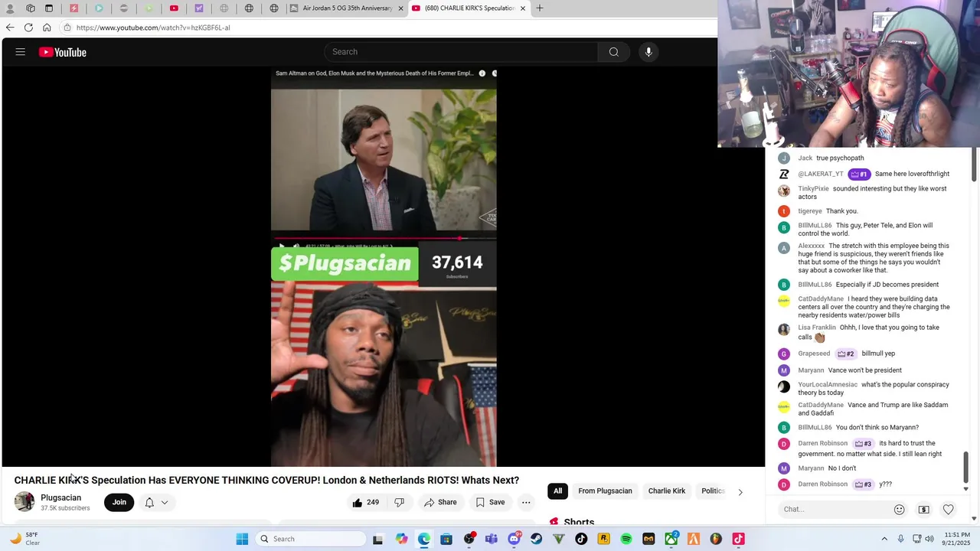Open the browser home page
The width and height of the screenshot is (980, 551).
click(x=47, y=28)
